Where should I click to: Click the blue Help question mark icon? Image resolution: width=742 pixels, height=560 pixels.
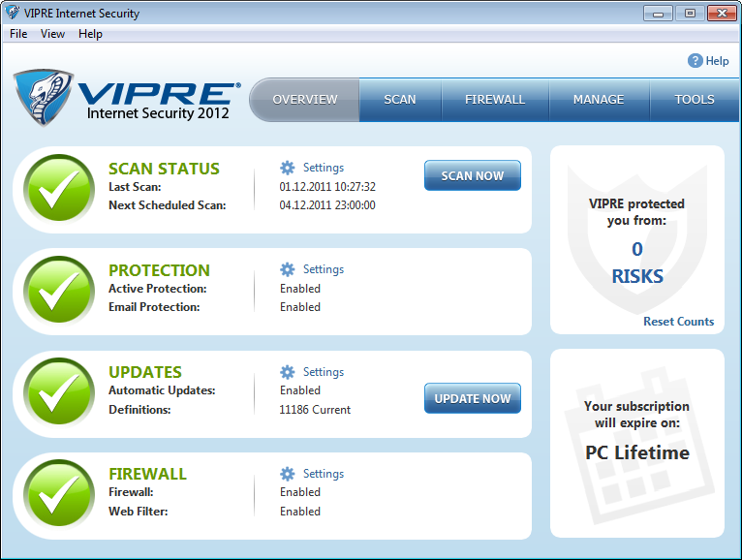(695, 61)
